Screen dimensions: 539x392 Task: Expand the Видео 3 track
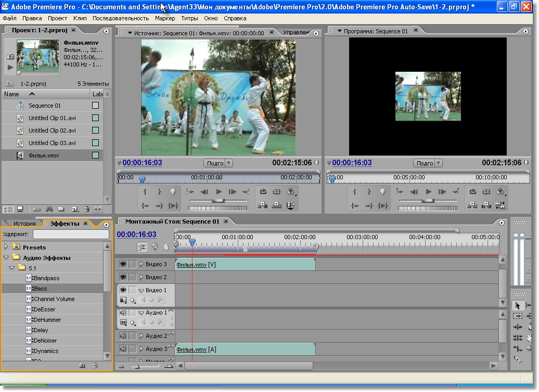tap(141, 264)
